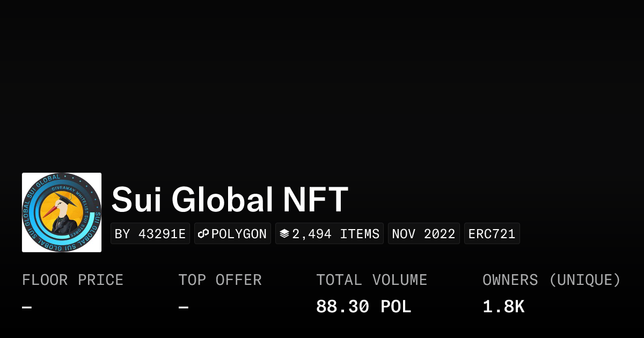Image resolution: width=644 pixels, height=338 pixels.
Task: Open creator badge BY 43291E
Action: (150, 234)
